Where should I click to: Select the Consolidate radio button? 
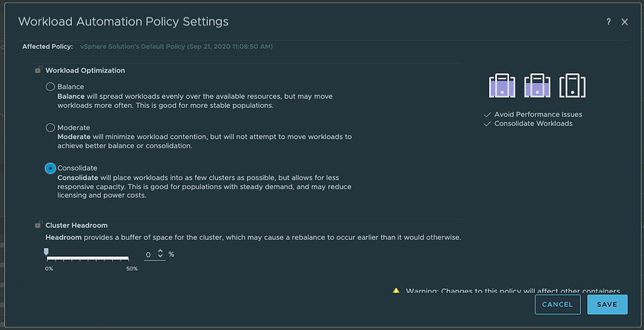coord(50,168)
